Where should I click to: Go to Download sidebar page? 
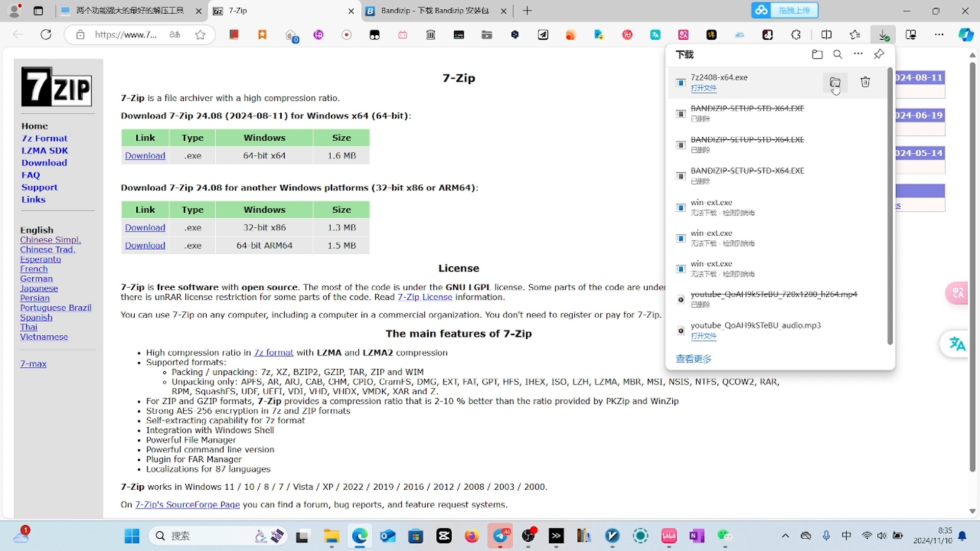[44, 163]
